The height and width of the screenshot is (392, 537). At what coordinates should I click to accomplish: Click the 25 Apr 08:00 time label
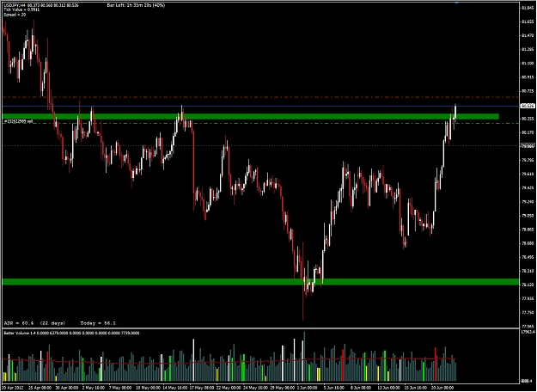point(40,388)
